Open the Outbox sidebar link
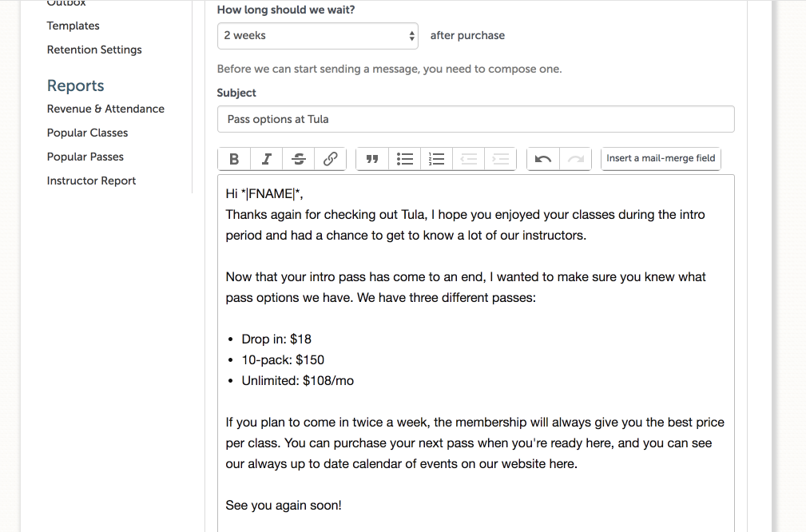 coord(66,3)
